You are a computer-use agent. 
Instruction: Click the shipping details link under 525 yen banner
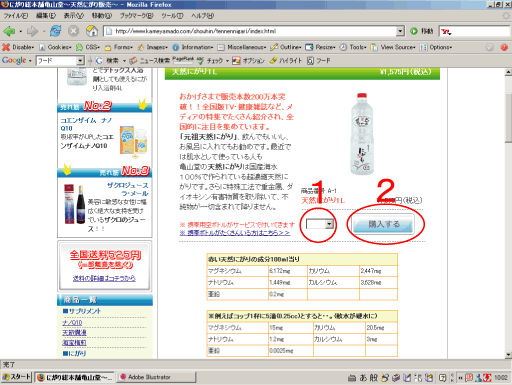104,278
